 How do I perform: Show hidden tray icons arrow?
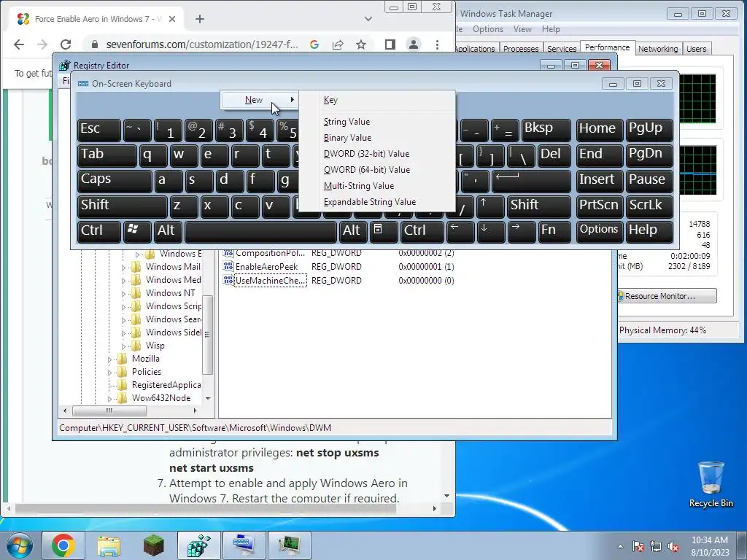click(x=620, y=546)
